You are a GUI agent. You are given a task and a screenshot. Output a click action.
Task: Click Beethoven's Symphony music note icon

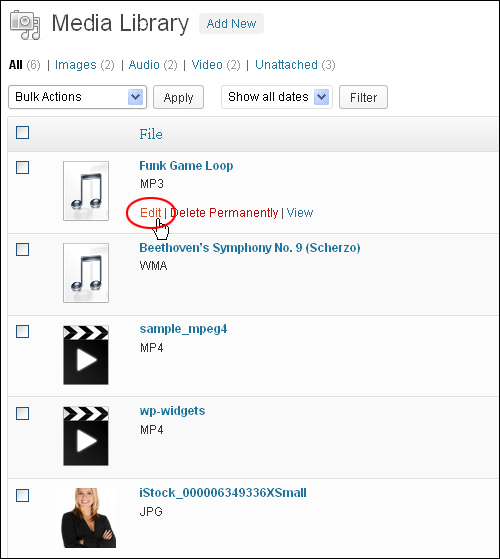pos(86,273)
